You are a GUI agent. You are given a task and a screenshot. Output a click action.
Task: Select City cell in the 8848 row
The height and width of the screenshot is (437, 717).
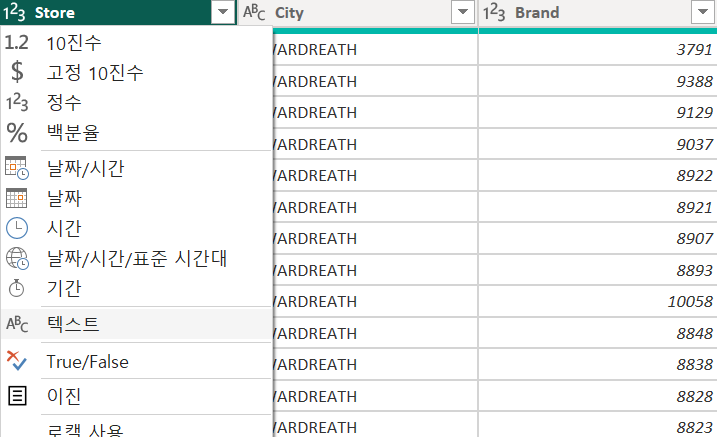click(375, 333)
